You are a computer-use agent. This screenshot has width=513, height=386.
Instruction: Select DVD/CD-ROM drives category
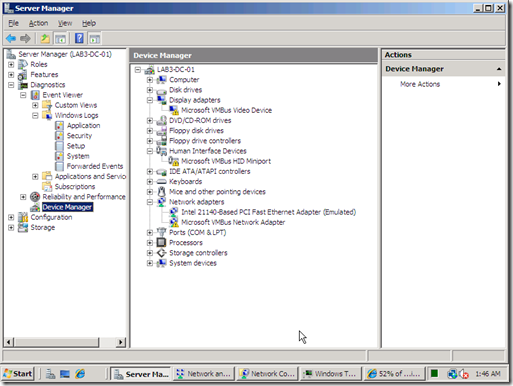200,121
